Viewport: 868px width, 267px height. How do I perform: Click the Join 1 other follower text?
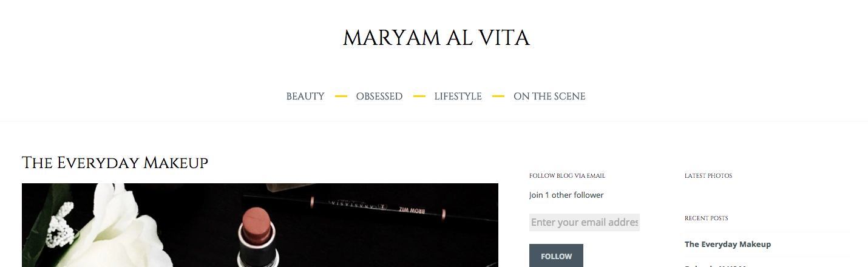(x=566, y=195)
